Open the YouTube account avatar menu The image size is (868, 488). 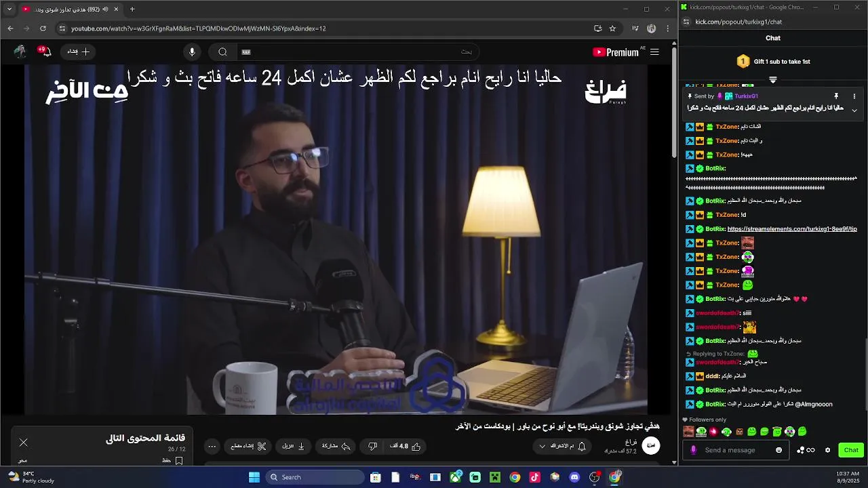tap(20, 52)
